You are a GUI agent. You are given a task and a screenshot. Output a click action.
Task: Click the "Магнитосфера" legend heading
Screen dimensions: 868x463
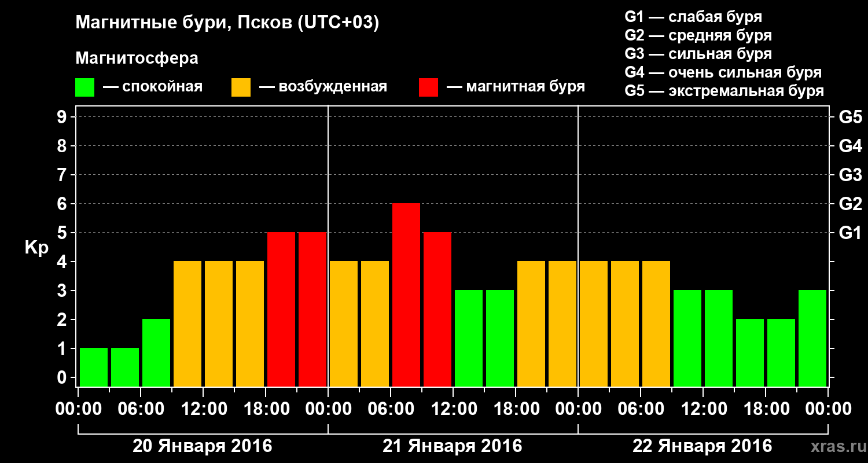pos(137,58)
